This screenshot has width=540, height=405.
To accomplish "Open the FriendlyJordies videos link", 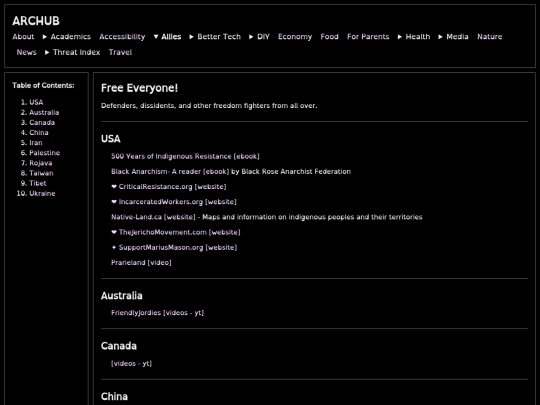I will coord(157,313).
